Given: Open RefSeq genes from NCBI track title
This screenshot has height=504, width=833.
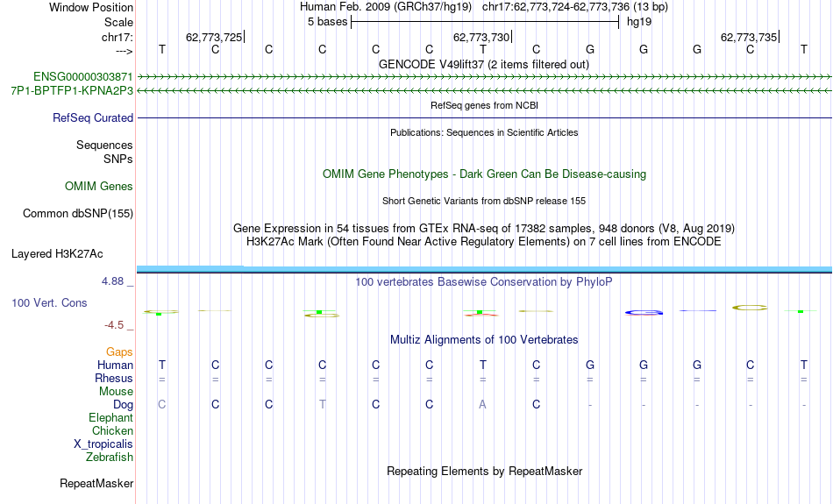Looking at the screenshot, I should pyautogui.click(x=484, y=105).
